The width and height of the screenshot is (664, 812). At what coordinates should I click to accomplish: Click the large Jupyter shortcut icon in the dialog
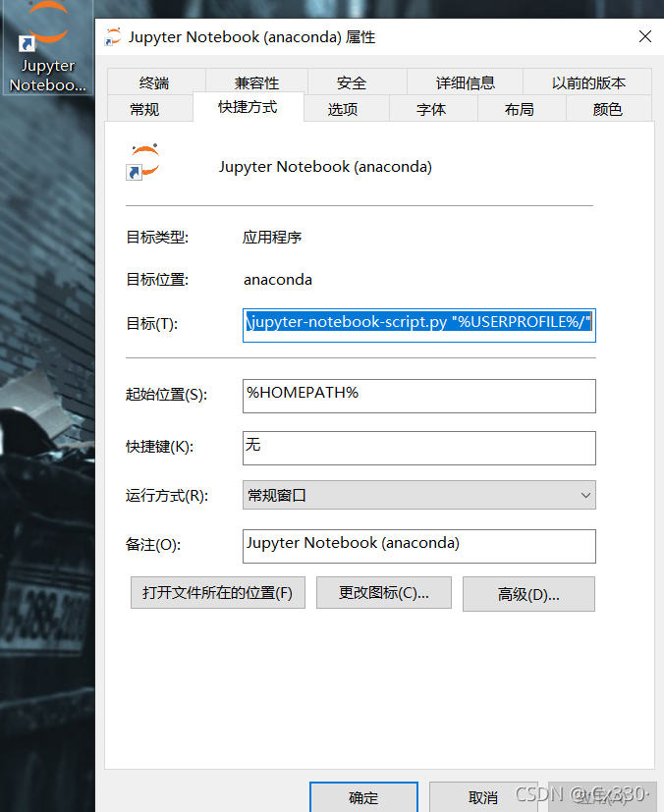click(x=143, y=162)
